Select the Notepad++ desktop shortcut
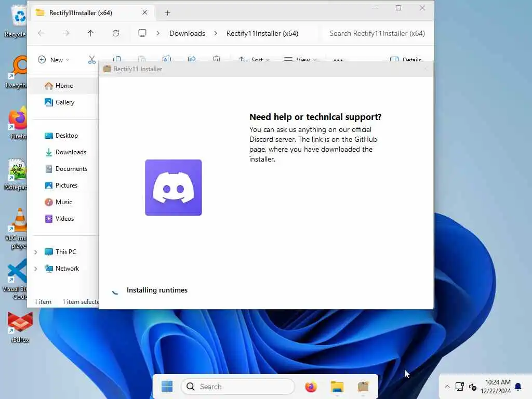This screenshot has width=532, height=399. 15,175
